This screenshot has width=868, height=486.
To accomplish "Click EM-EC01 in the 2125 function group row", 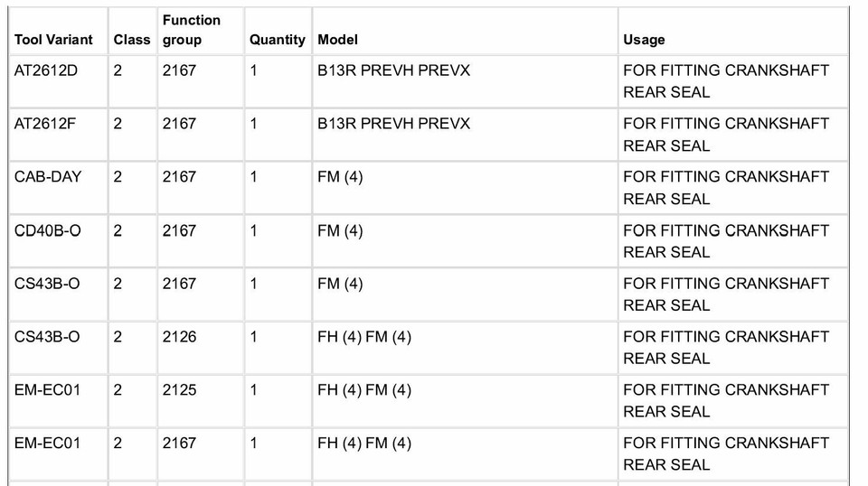I will tap(47, 390).
